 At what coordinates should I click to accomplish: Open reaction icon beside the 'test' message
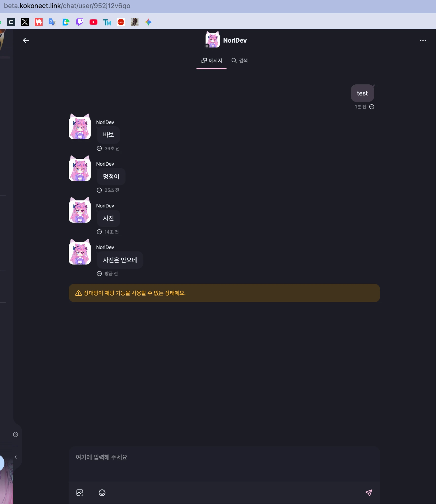[372, 107]
